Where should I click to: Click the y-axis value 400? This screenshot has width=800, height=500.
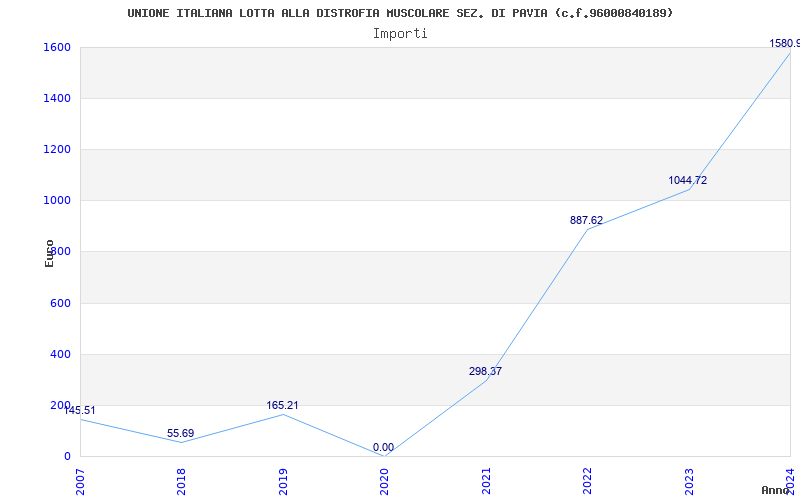coord(60,354)
